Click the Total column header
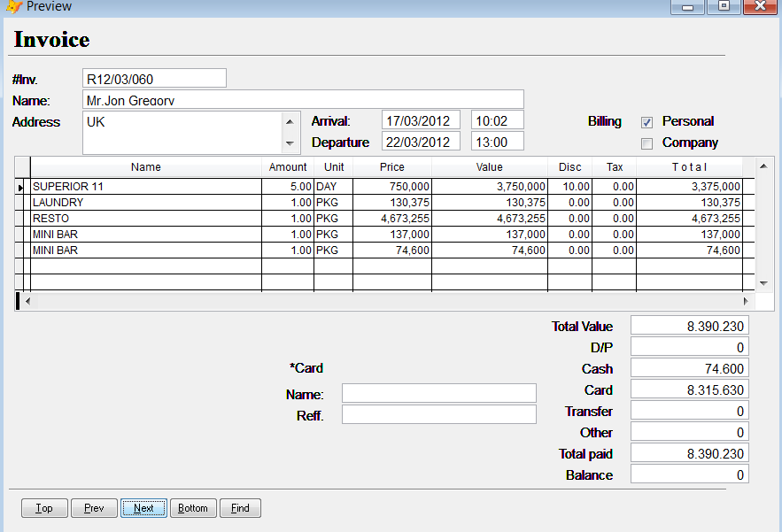This screenshot has height=532, width=782. [689, 167]
